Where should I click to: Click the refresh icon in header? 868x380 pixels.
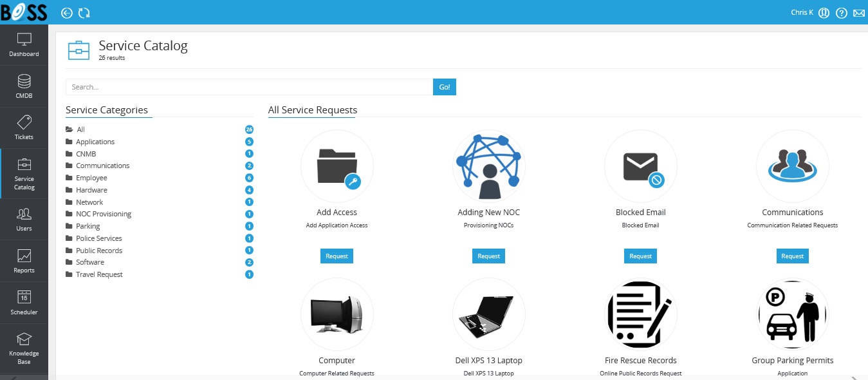click(84, 13)
